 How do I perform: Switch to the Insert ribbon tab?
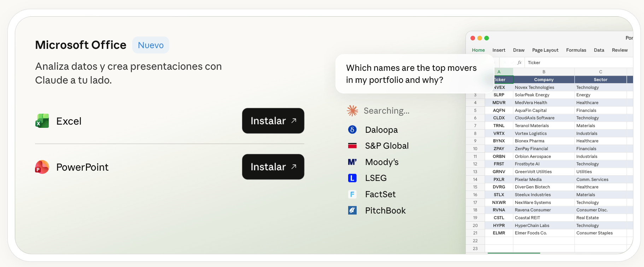click(x=499, y=50)
